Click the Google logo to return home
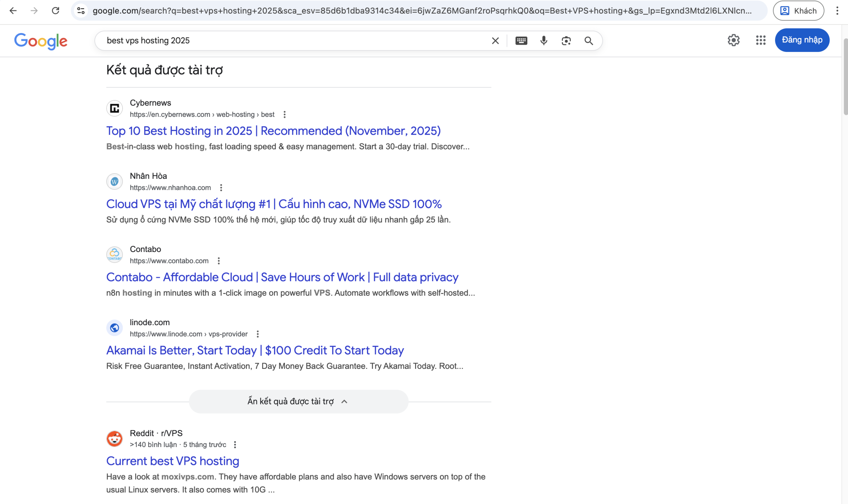The image size is (848, 504). 41,41
